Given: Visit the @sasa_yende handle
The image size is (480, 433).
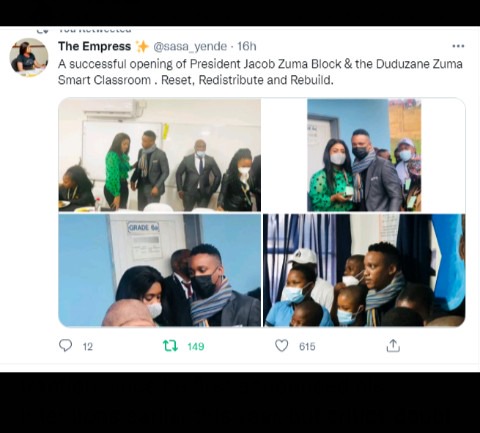Looking at the screenshot, I should point(190,46).
